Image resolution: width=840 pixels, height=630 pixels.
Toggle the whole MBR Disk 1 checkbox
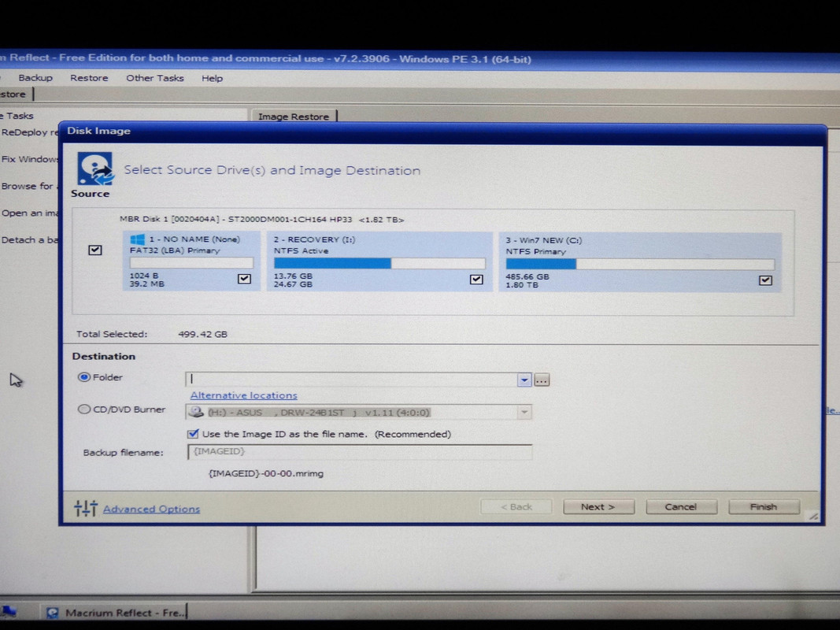94,250
